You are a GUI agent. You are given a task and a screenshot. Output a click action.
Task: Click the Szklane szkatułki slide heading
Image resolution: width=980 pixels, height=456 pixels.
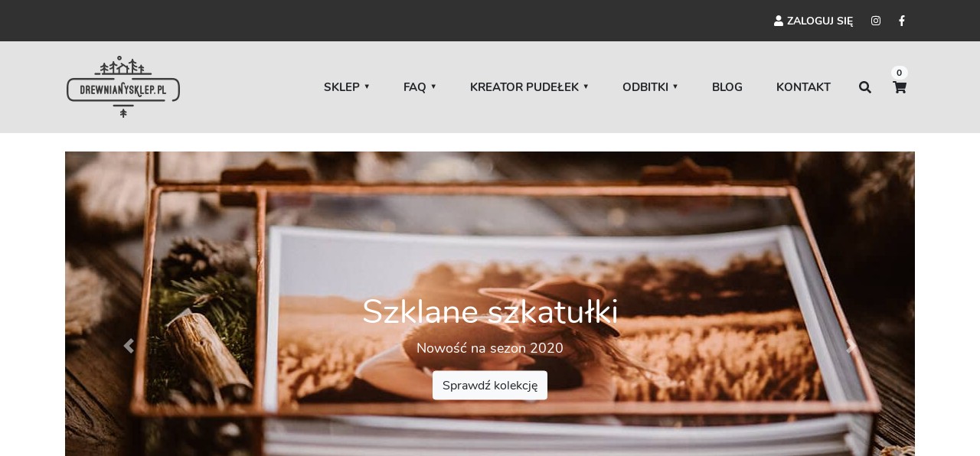point(490,312)
